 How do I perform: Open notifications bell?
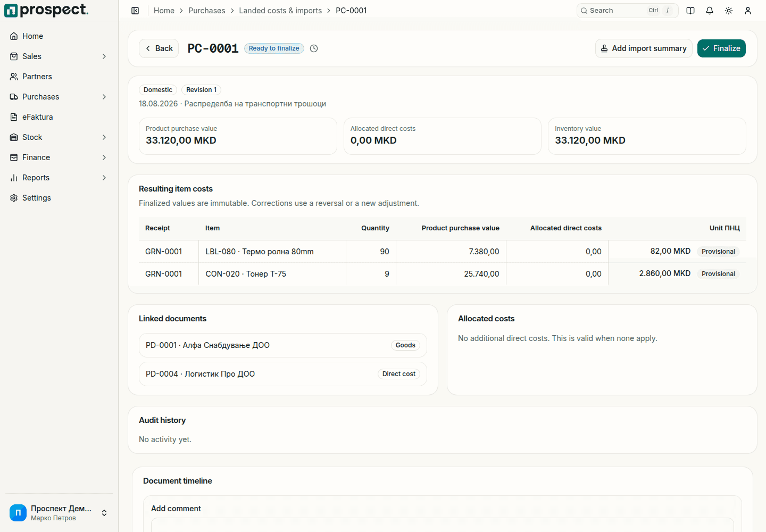click(x=710, y=11)
